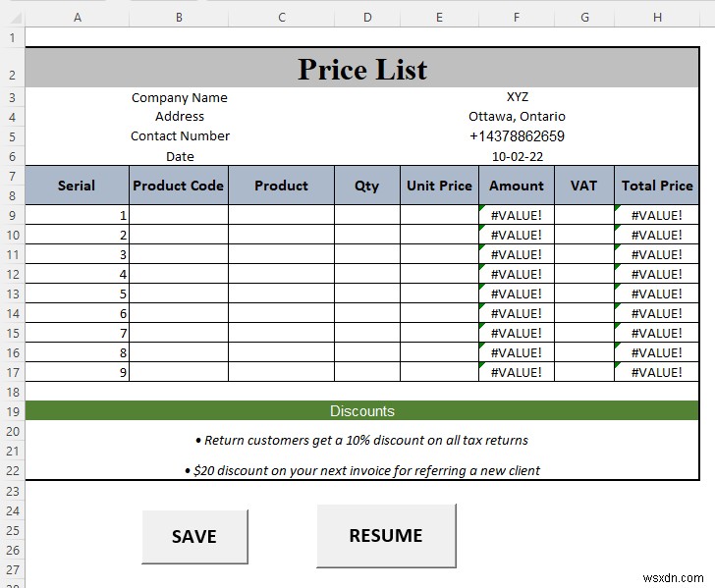Click the green Discounts banner cell

(x=362, y=410)
